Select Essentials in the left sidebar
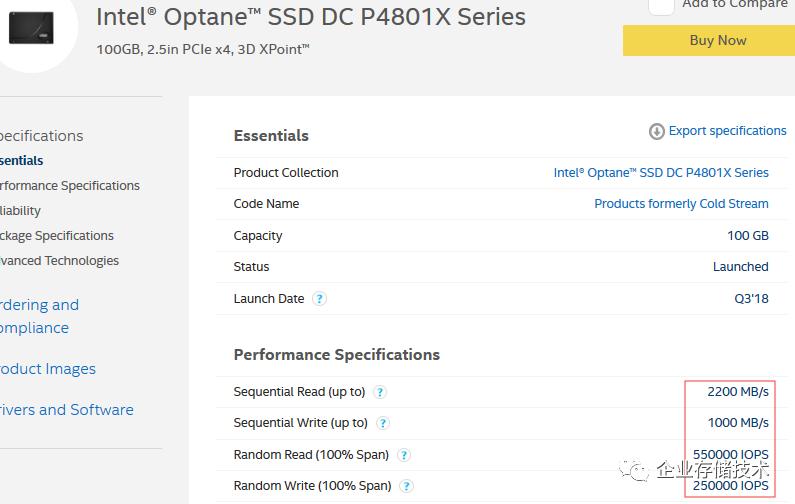 (22, 160)
